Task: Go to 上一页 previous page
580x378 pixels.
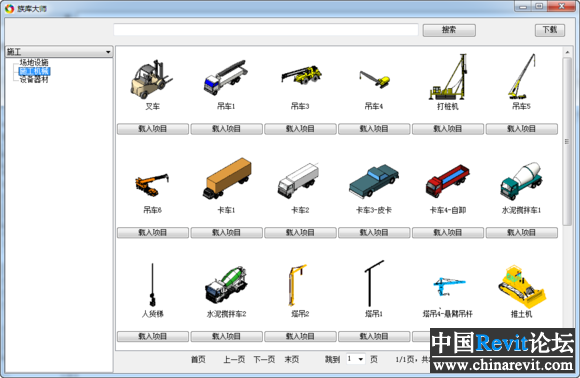Action: click(x=234, y=359)
